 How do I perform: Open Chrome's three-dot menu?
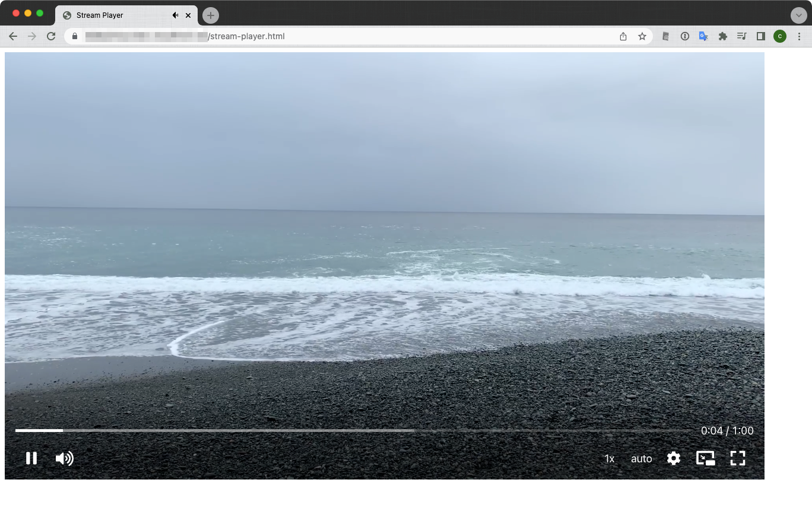coord(800,36)
